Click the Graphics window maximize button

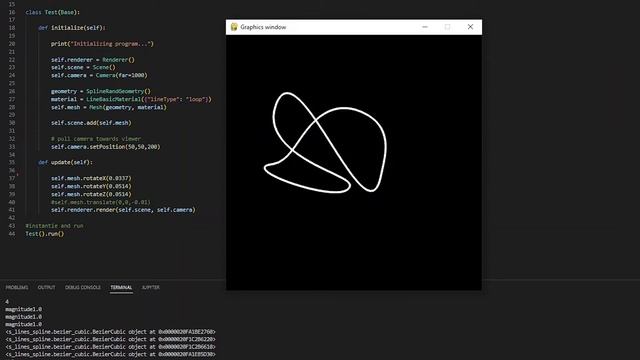click(x=447, y=27)
